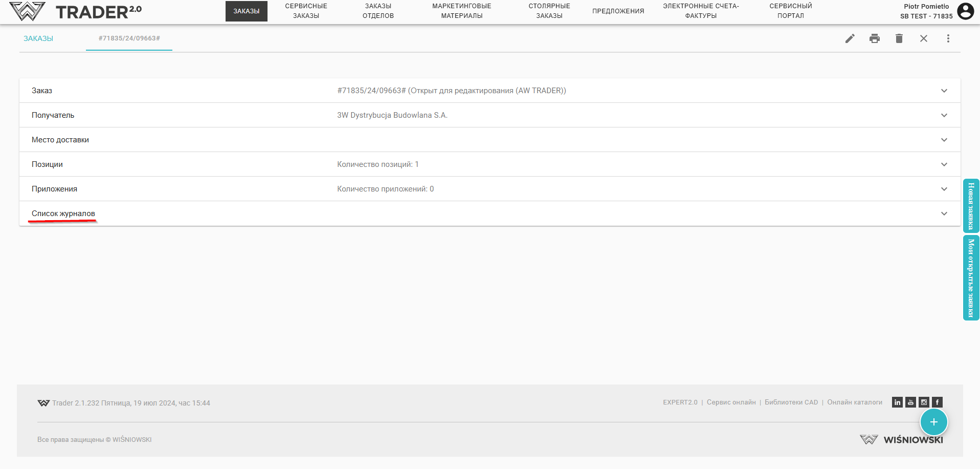Expand the Получатель section
The image size is (980, 469).
(x=944, y=115)
